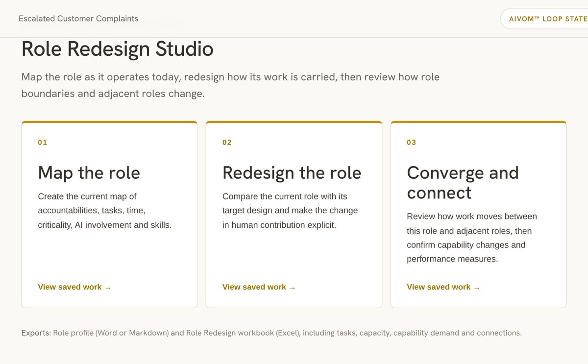
Task: Open the AIVOM Loop State button
Action: (x=544, y=19)
